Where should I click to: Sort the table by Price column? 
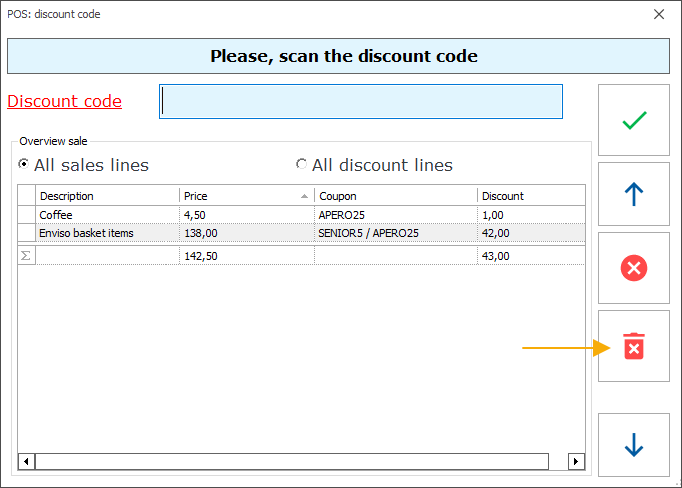click(246, 196)
